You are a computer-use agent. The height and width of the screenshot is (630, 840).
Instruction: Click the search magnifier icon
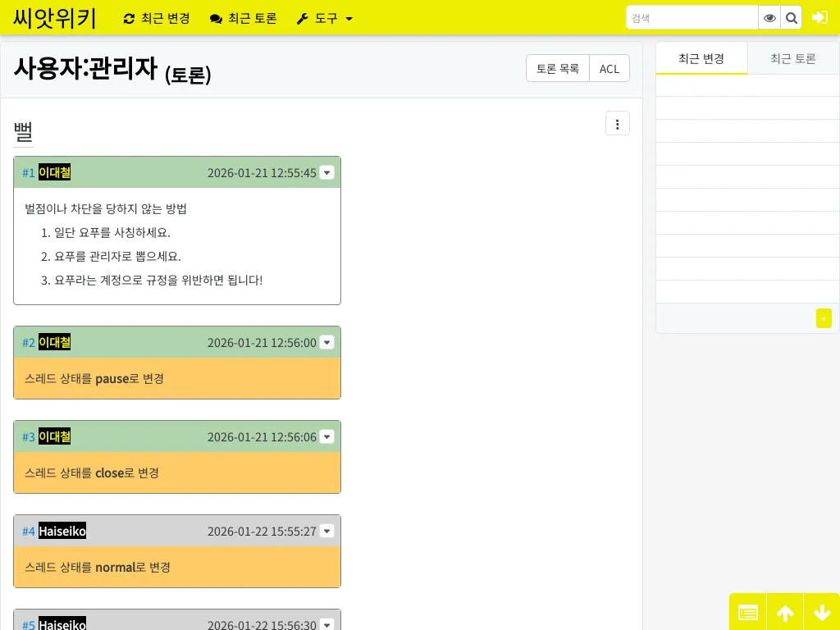(x=791, y=17)
